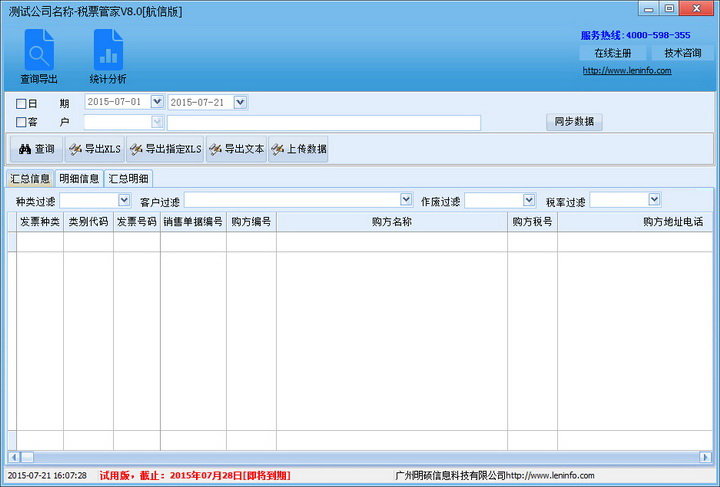Switch to the 汇总明细 tab

point(128,179)
